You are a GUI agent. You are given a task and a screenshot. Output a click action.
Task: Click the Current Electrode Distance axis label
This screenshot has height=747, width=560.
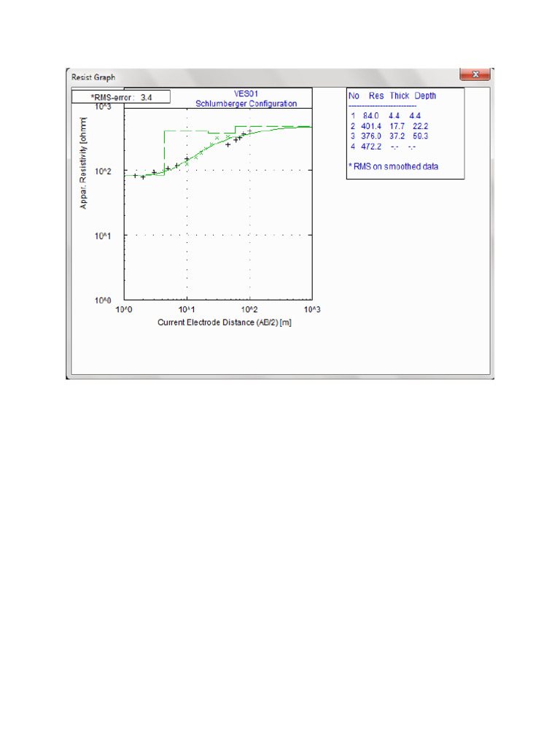225,322
